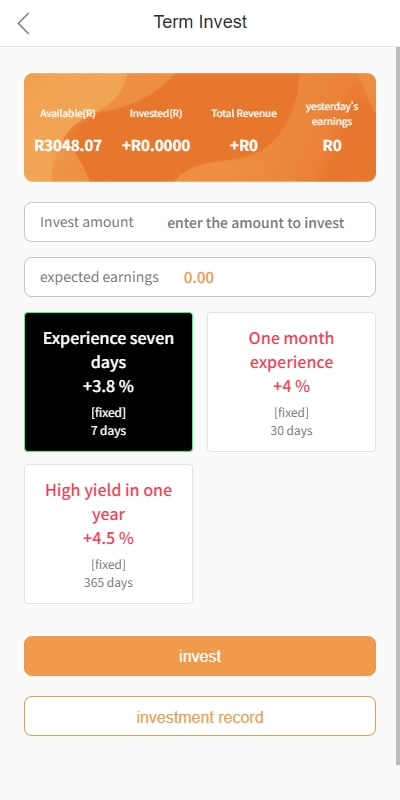Pick the High yield in one year plan
This screenshot has height=800, width=400.
pos(109,534)
